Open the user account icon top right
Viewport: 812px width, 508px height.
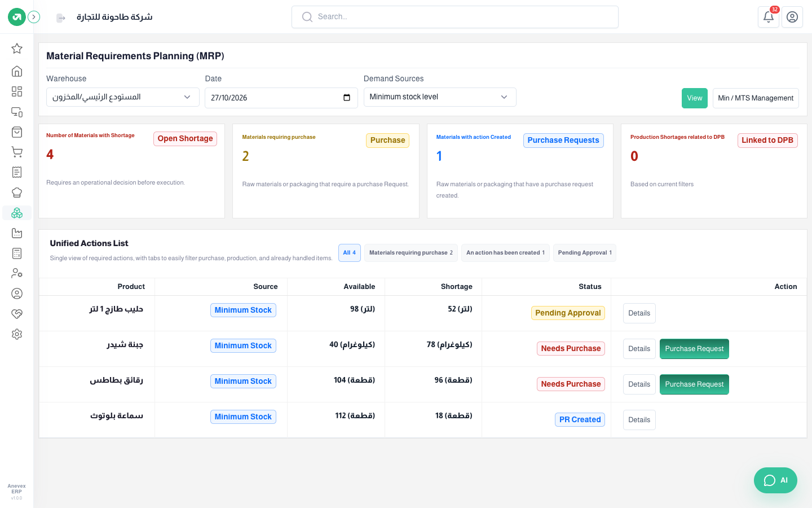pos(792,17)
